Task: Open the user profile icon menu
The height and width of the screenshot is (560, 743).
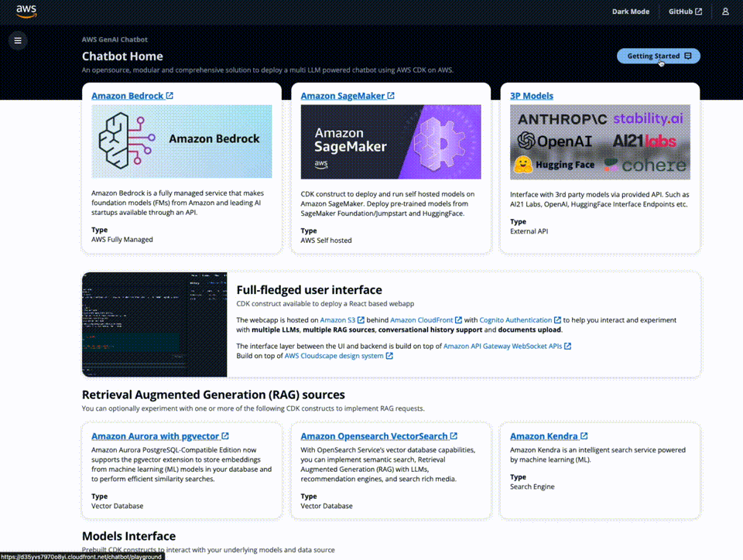Action: pyautogui.click(x=725, y=12)
